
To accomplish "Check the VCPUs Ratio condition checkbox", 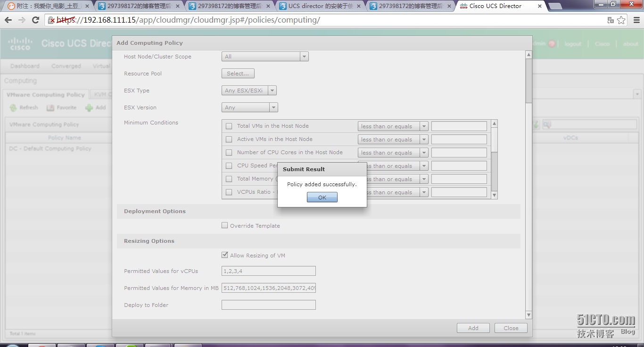I will tap(229, 192).
